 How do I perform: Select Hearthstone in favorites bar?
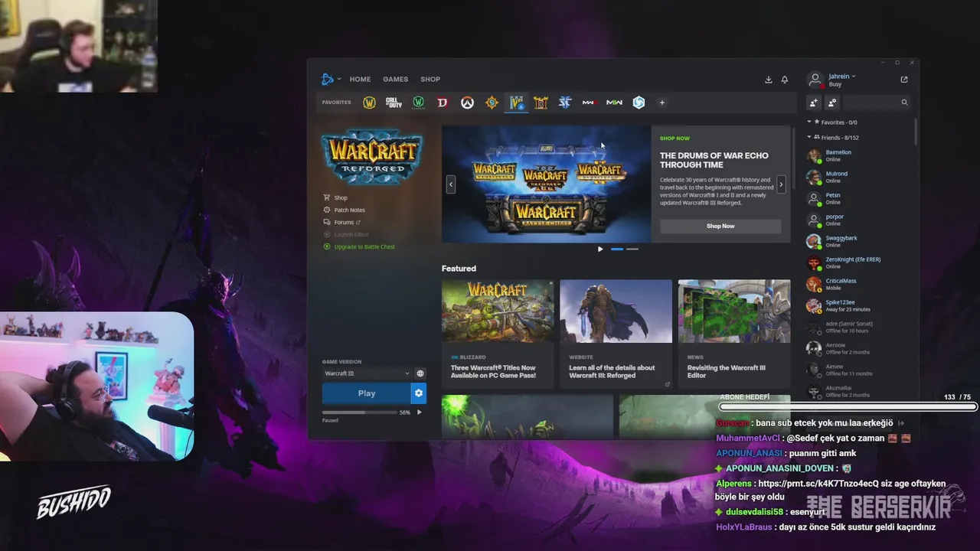pyautogui.click(x=492, y=103)
